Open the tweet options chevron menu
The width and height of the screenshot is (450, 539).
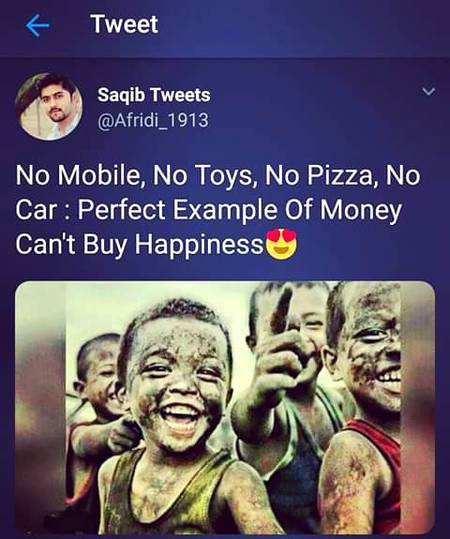point(429,91)
